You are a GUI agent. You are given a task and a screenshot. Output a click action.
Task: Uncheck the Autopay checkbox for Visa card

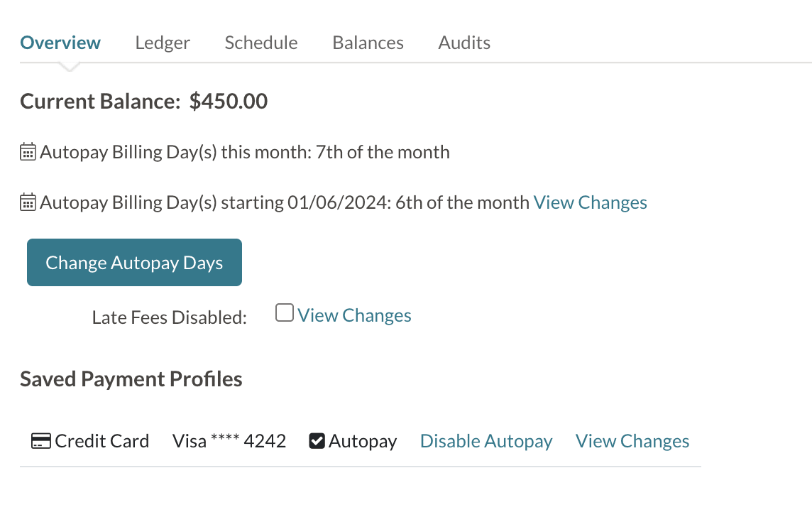pos(317,441)
